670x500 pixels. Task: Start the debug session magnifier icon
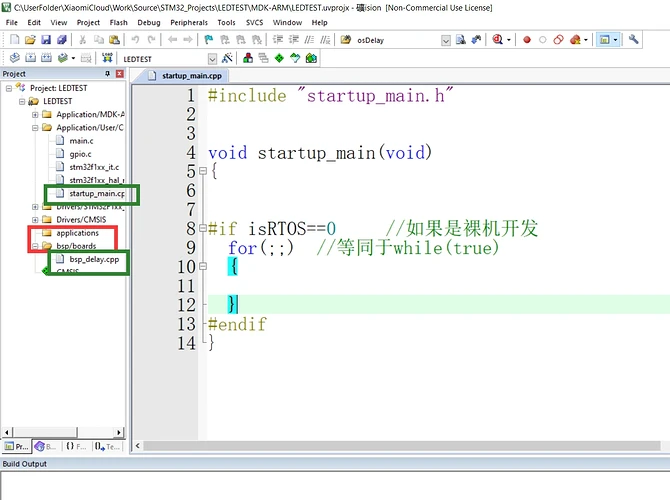(x=497, y=40)
